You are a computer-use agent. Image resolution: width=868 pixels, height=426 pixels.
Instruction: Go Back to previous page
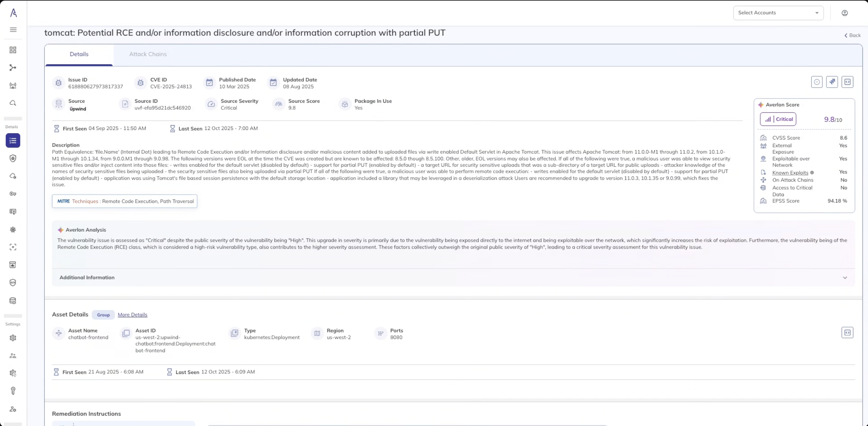pos(852,36)
